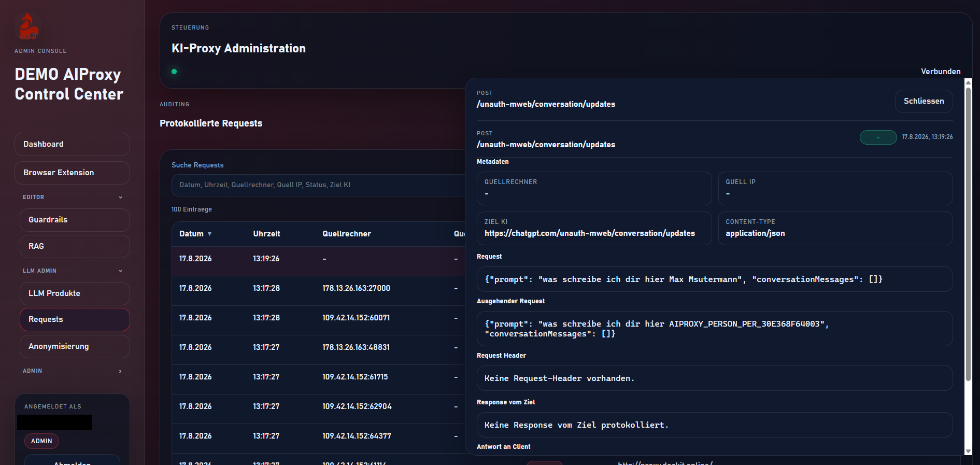Click the Quell IP metadata card

pyautogui.click(x=835, y=188)
